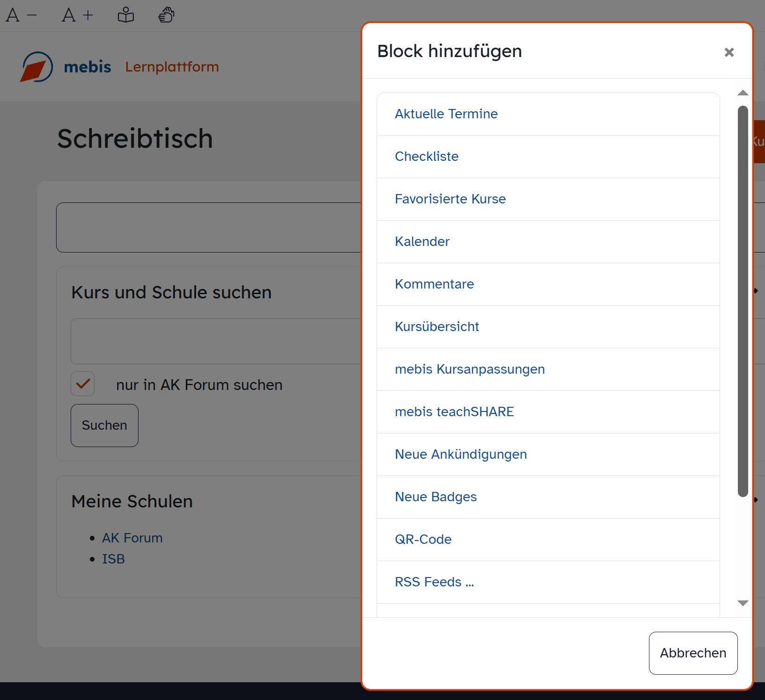Open the AK Forum school link

pos(132,538)
